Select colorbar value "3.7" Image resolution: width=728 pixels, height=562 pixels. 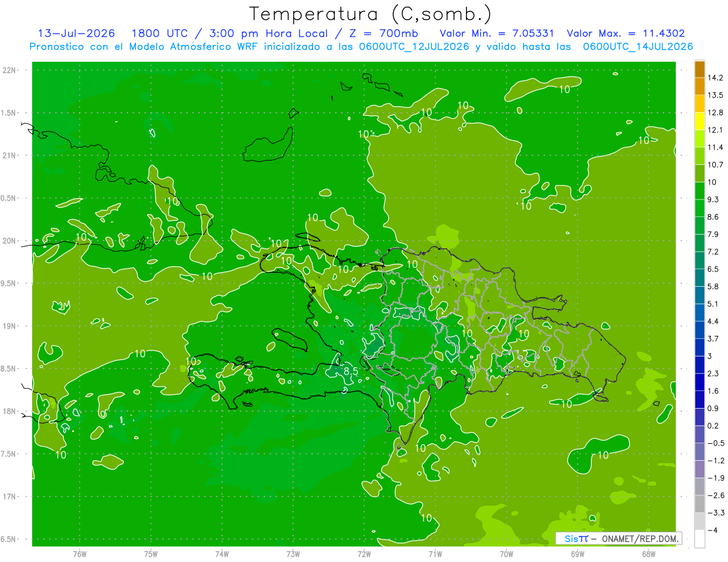[713, 339]
